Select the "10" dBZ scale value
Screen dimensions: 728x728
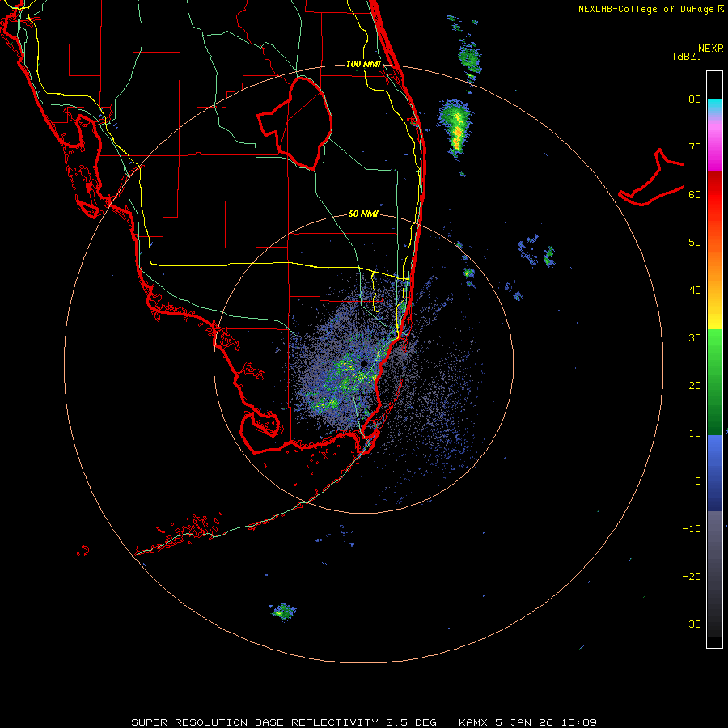[x=695, y=434]
